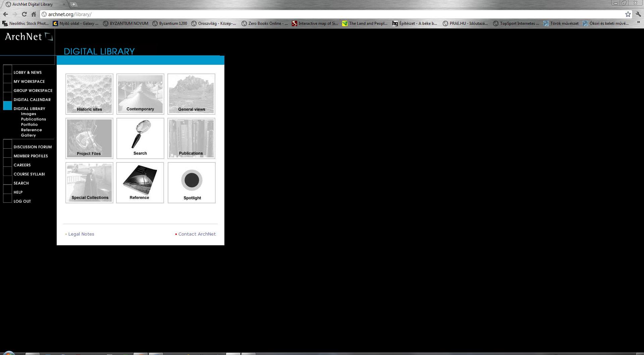Click the browser back arrow

pyautogui.click(x=5, y=14)
